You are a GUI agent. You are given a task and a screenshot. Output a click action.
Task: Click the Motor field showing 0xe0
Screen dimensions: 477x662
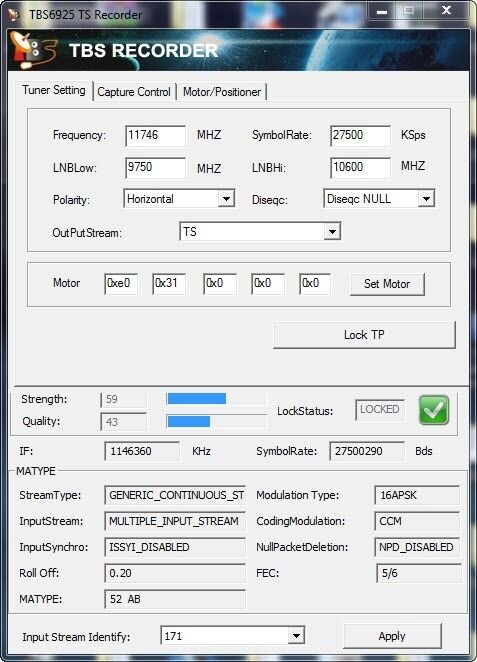click(x=121, y=283)
